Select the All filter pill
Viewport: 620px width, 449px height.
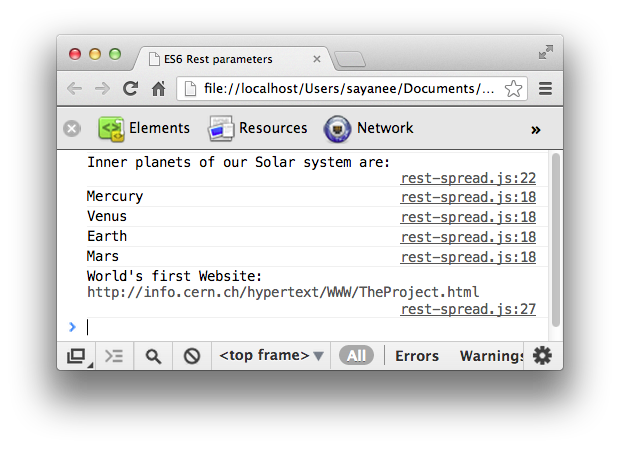pyautogui.click(x=356, y=356)
